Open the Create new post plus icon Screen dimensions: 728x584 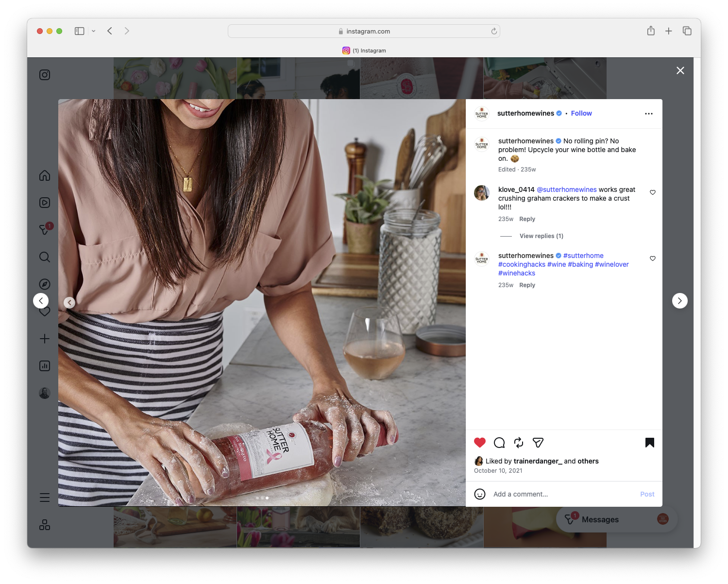click(44, 339)
